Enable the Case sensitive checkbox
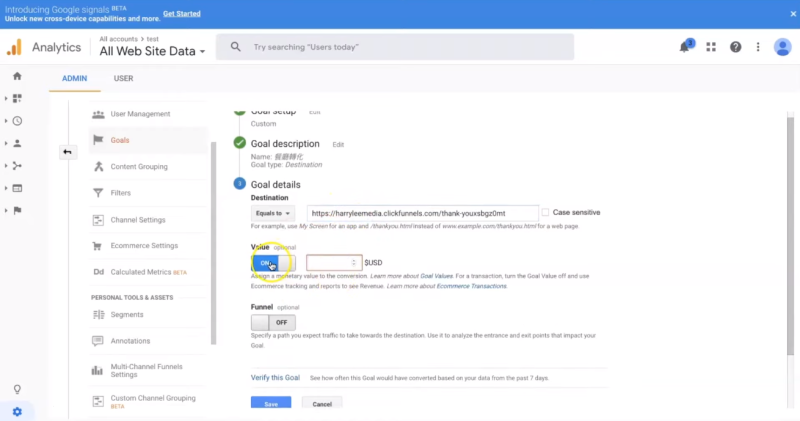The height and width of the screenshot is (421, 800). pyautogui.click(x=545, y=212)
